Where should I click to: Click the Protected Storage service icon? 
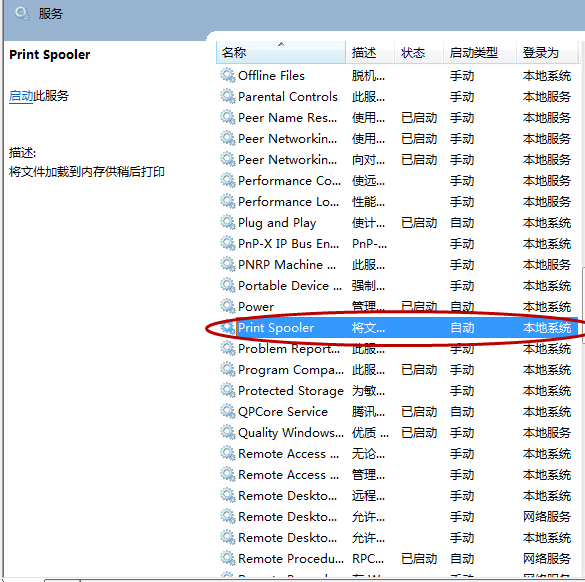[228, 391]
